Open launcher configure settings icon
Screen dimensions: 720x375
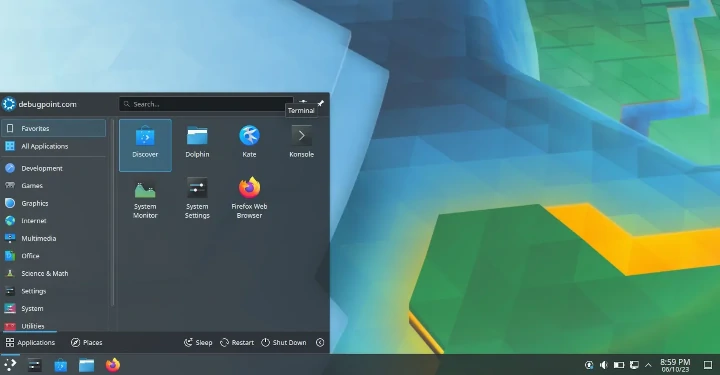coord(303,101)
